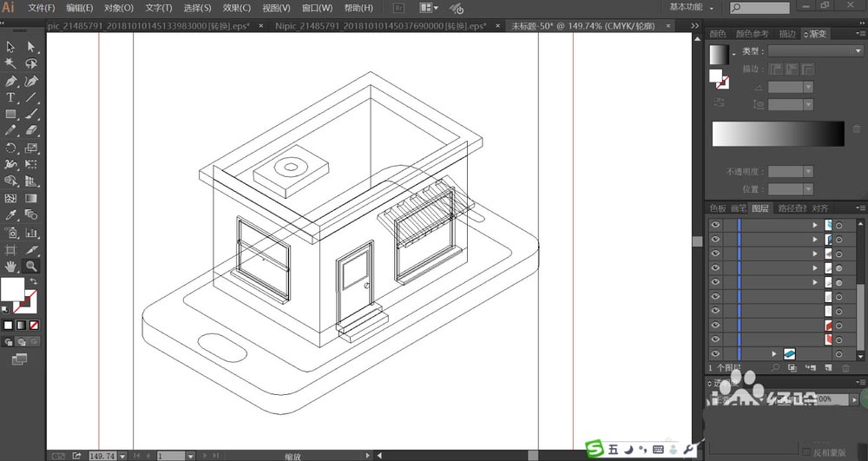
Task: Click the new layer button in Layers panel
Action: tap(828, 367)
